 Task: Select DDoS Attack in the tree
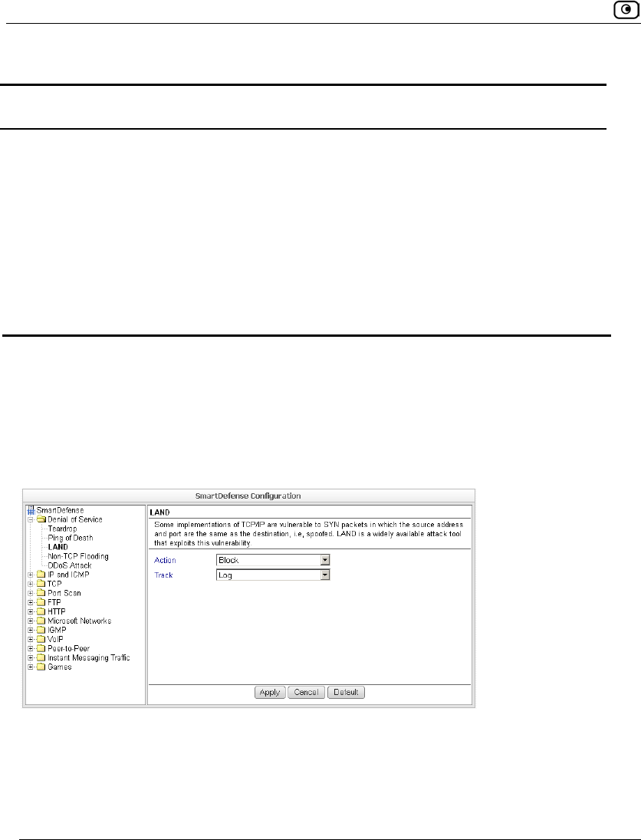[x=70, y=565]
